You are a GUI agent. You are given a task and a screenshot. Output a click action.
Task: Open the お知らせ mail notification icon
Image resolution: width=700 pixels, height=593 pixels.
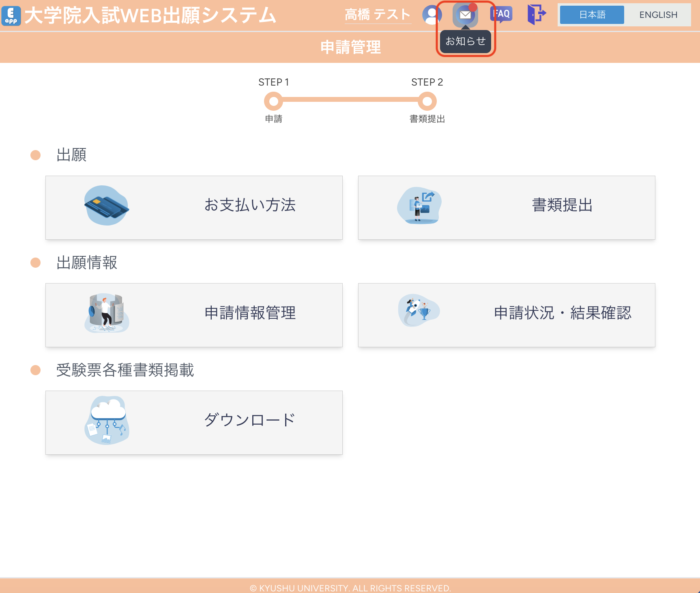coord(465,15)
